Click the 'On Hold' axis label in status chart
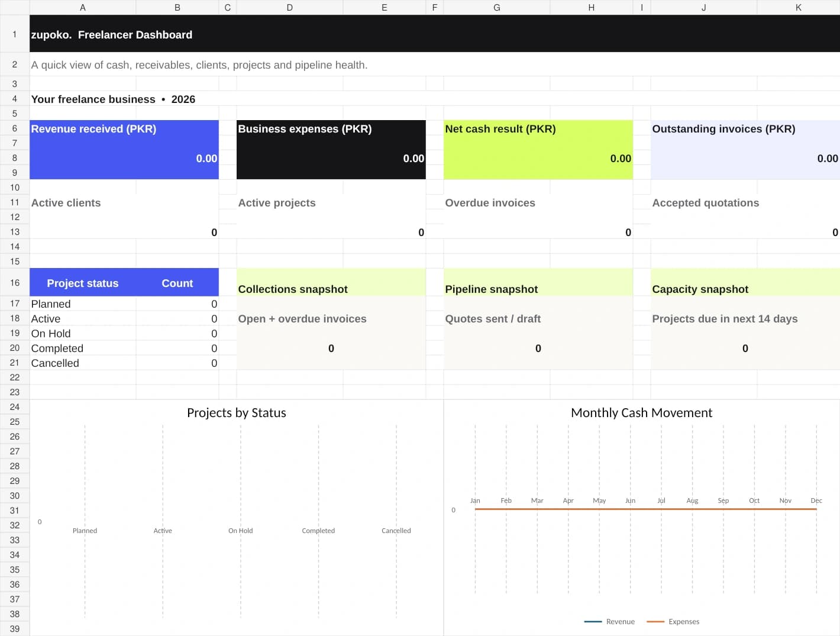 click(240, 531)
